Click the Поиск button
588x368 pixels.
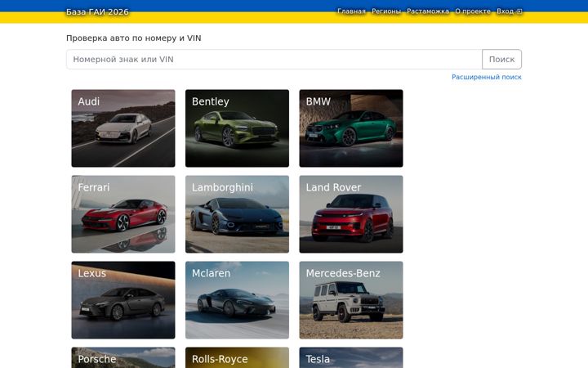click(x=501, y=60)
